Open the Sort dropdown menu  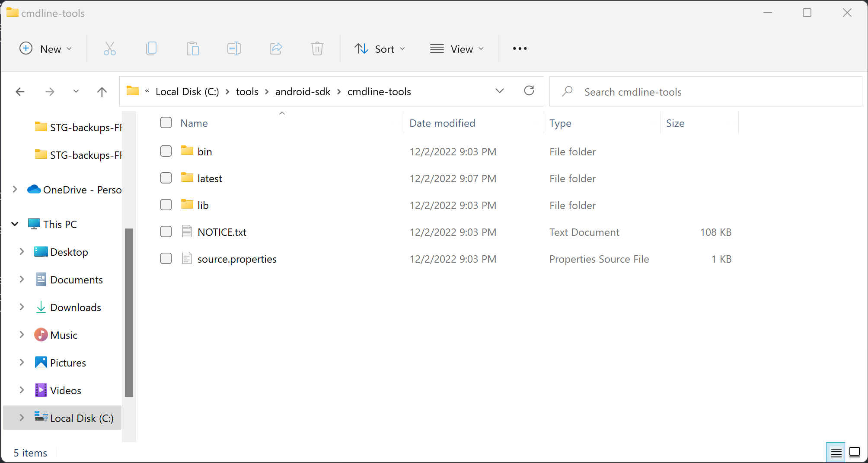click(x=380, y=48)
